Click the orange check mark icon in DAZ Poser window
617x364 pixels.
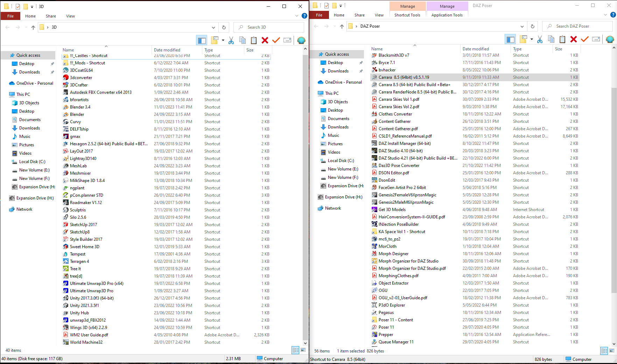(x=585, y=39)
